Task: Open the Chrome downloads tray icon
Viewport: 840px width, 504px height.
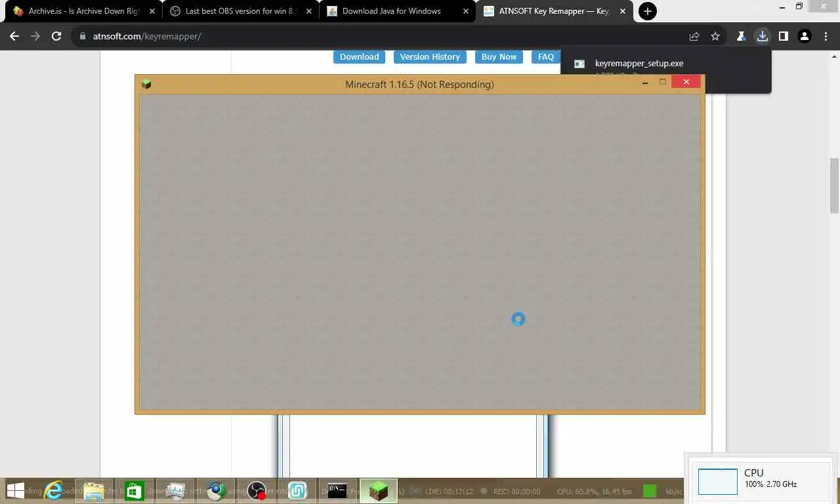Action: (x=762, y=36)
